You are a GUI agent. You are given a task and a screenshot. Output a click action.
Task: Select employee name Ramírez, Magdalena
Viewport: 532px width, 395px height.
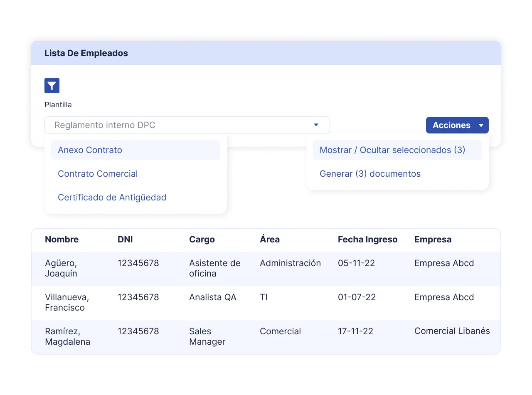(x=67, y=337)
